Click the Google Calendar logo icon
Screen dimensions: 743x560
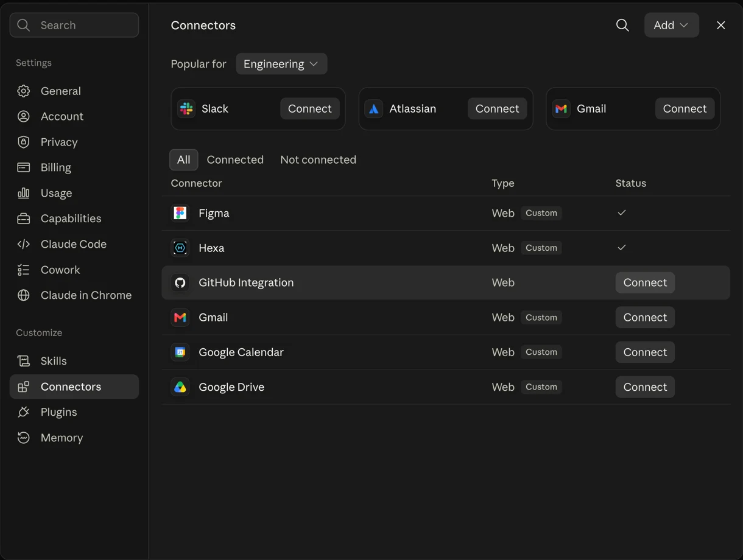pos(180,352)
